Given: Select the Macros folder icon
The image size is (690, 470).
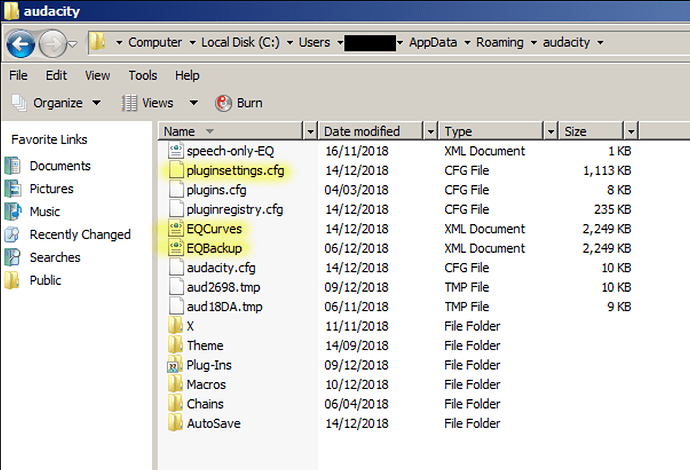Looking at the screenshot, I should pyautogui.click(x=175, y=384).
